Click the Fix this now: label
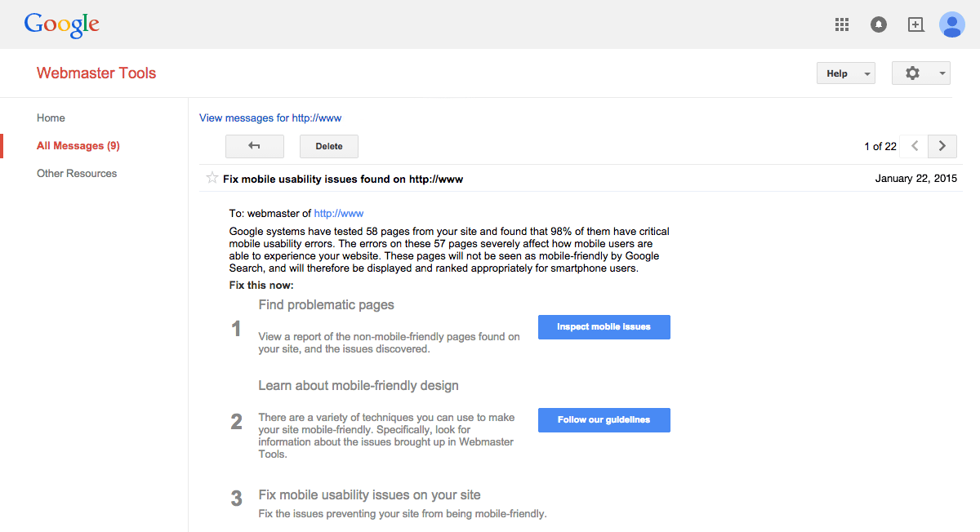This screenshot has width=980, height=532. pos(261,286)
